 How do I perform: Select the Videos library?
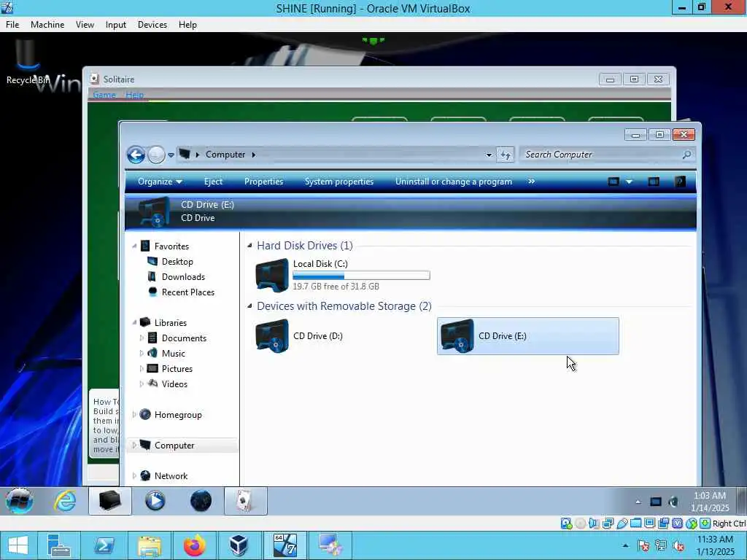click(174, 384)
